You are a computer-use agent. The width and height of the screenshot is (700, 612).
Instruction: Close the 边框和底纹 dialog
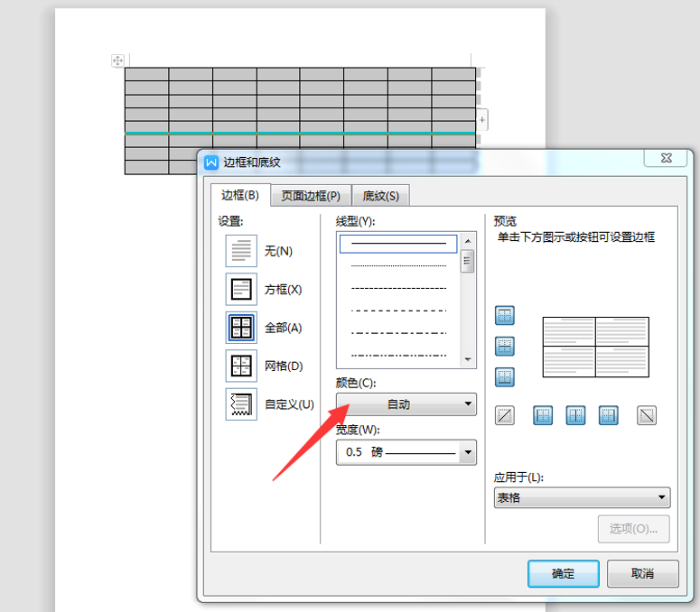(666, 158)
